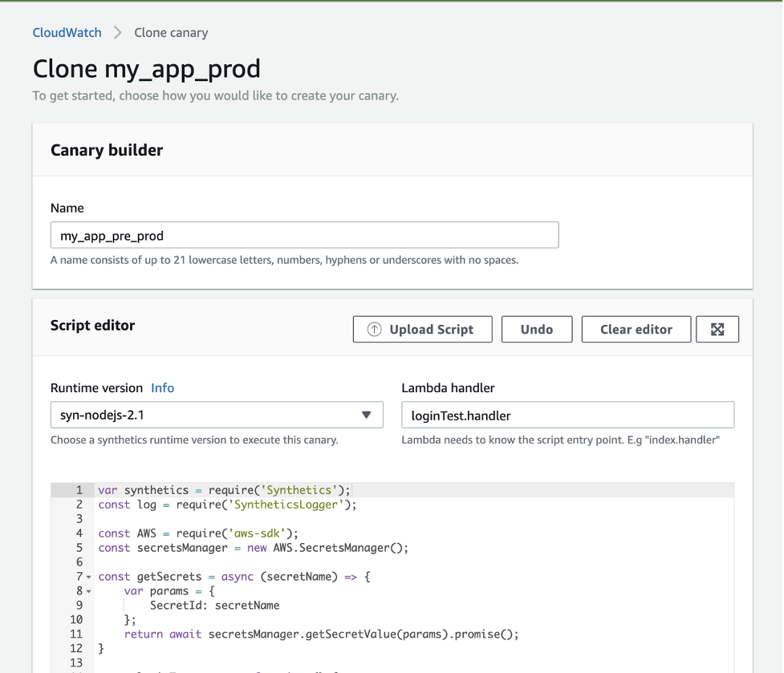
Task: Edit the canary Name field
Action: point(305,234)
